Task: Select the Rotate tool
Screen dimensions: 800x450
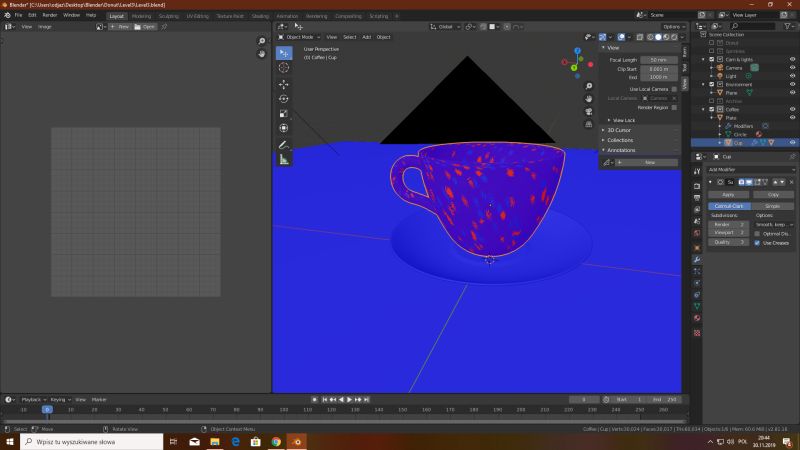Action: (x=284, y=99)
